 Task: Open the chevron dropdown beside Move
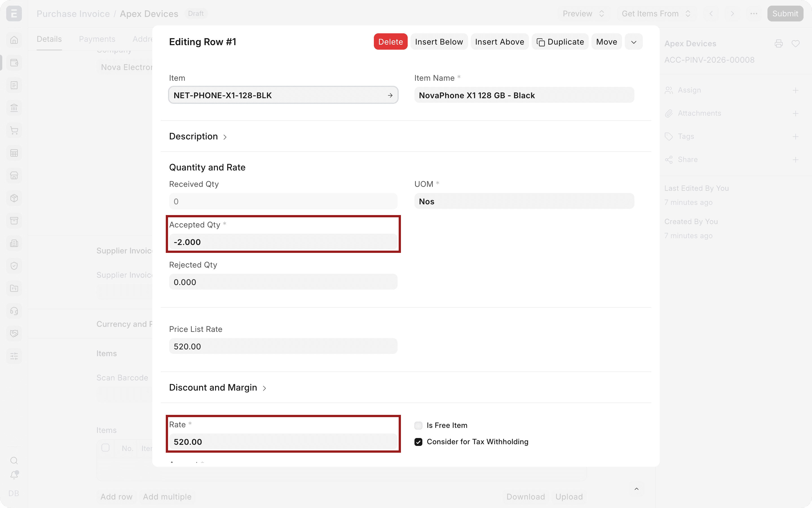634,42
